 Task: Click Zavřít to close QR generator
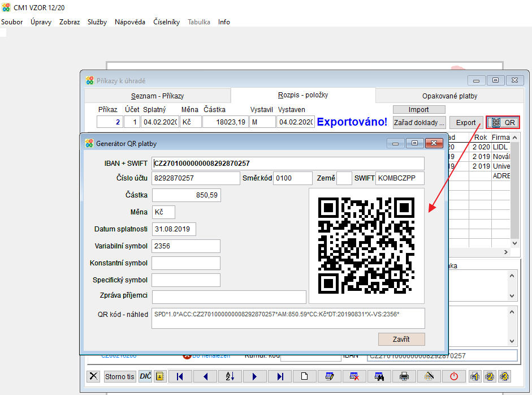coord(401,340)
